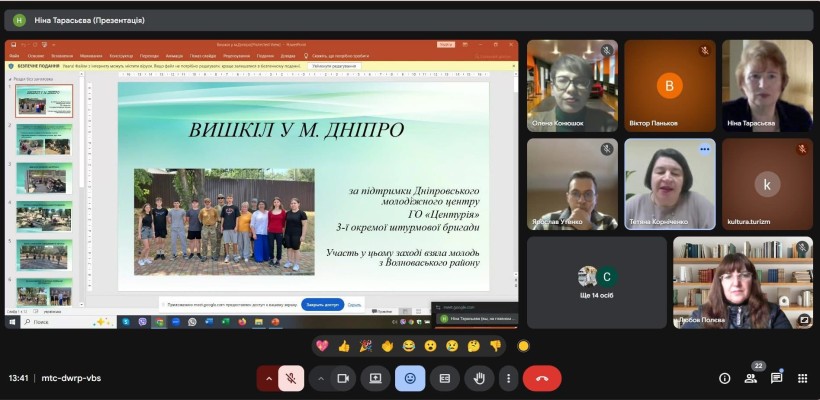Click the present screen icon
820x400 pixels.
tap(375, 379)
